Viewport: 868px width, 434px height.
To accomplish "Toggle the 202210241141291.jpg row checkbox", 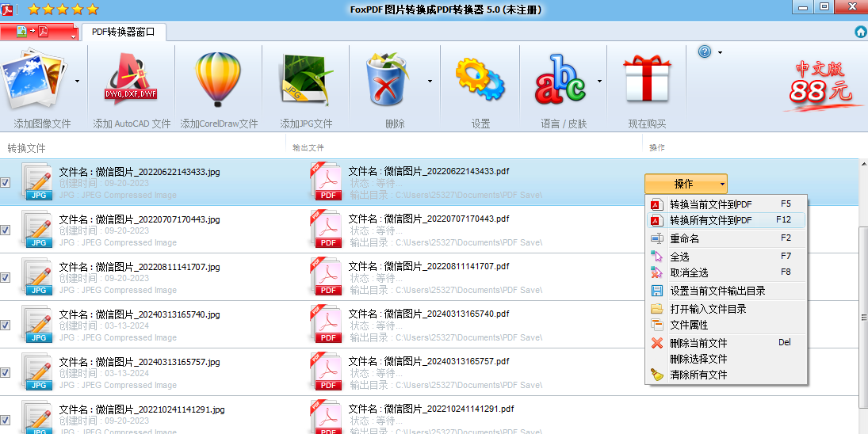I will click(6, 421).
